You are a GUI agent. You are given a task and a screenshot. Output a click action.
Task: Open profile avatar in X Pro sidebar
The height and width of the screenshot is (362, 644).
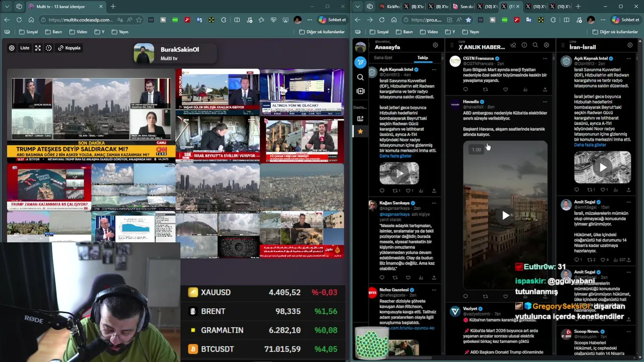pos(360,48)
